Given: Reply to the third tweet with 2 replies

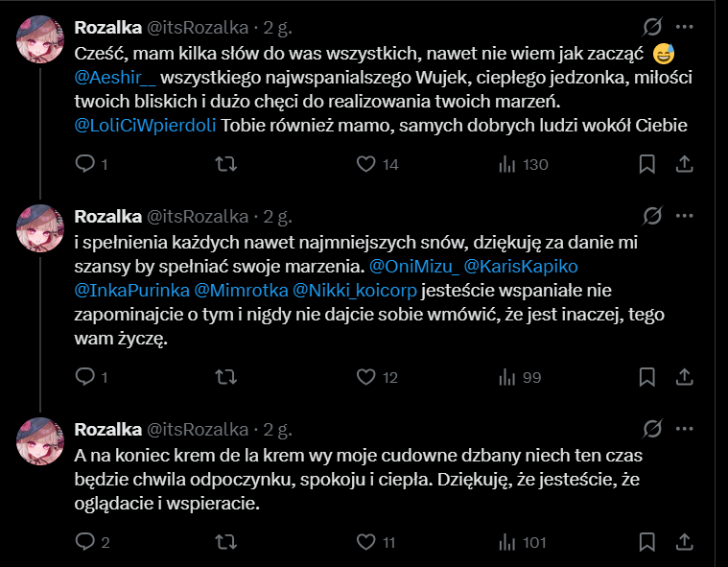Looking at the screenshot, I should click(x=83, y=543).
